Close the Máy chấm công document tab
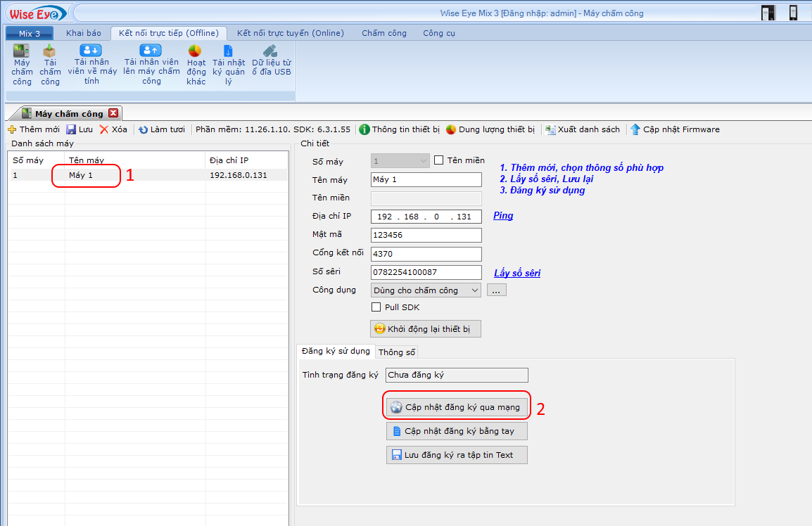This screenshot has width=812, height=526. pyautogui.click(x=113, y=113)
